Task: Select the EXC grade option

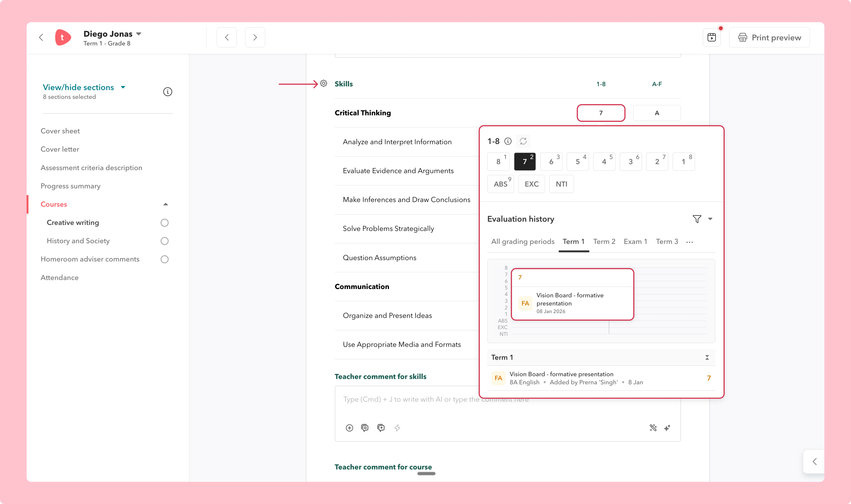Action: [x=531, y=184]
